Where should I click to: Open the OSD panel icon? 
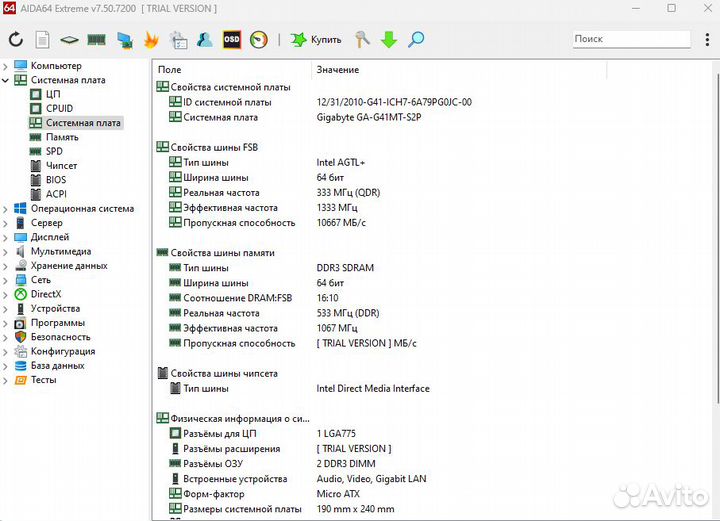coord(231,39)
